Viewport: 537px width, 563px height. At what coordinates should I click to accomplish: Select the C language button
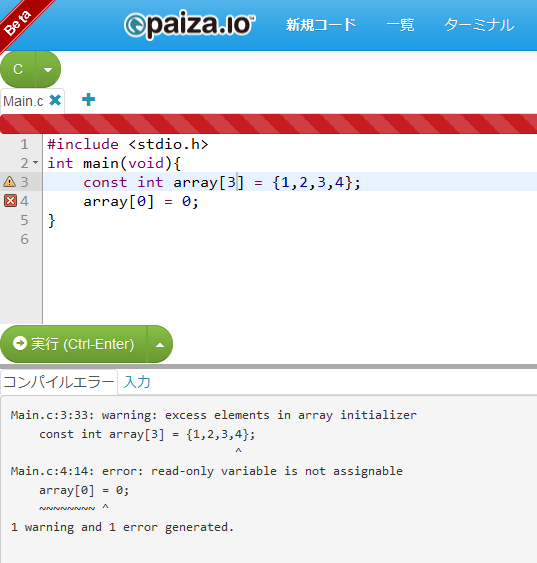pyautogui.click(x=18, y=69)
